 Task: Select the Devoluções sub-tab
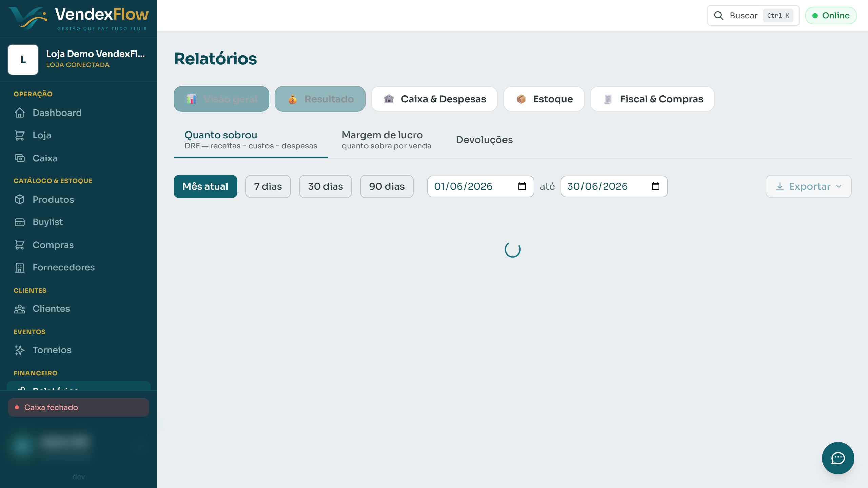click(x=484, y=140)
